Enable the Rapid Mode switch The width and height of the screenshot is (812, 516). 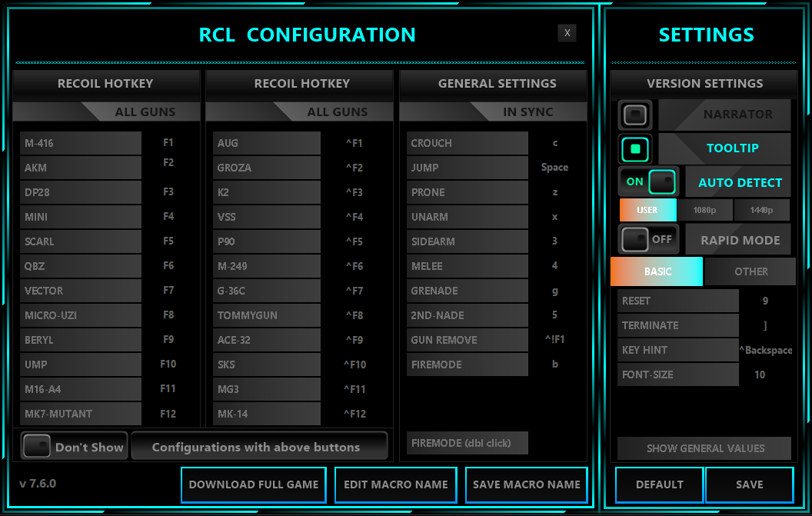[x=648, y=239]
